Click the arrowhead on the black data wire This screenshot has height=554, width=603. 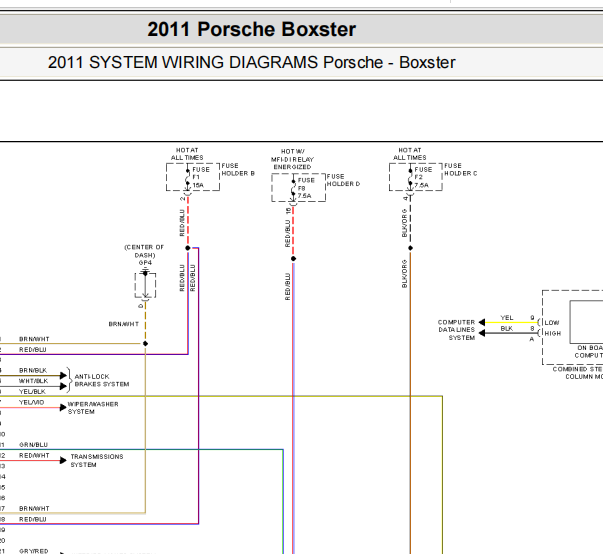(x=481, y=333)
